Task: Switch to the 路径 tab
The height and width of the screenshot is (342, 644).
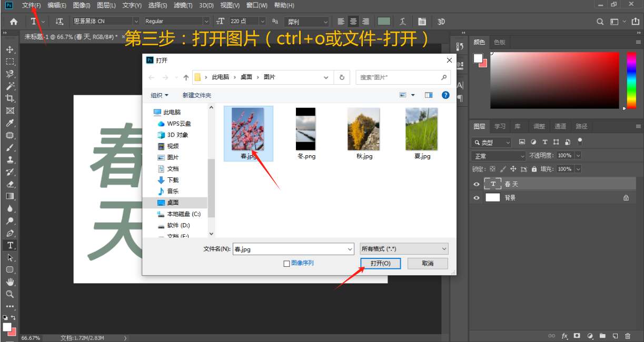Action: 581,126
